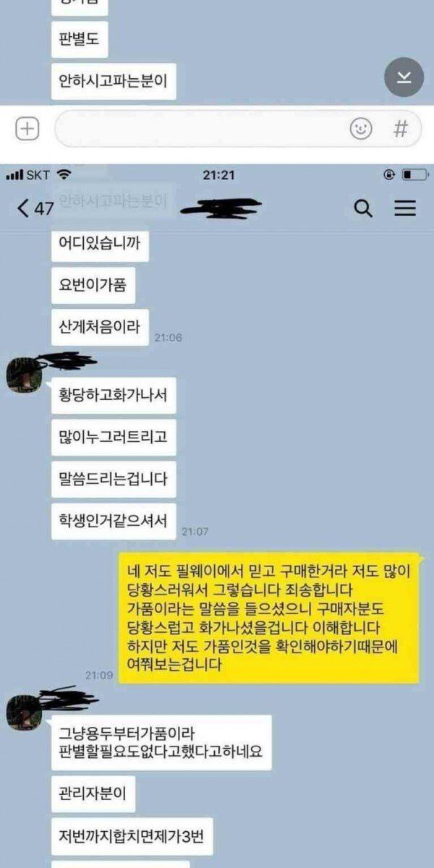Viewport: 434px width, 868px height.
Task: Tap sender's profile picture above 그냥용두부터가품이라
Action: (24, 712)
